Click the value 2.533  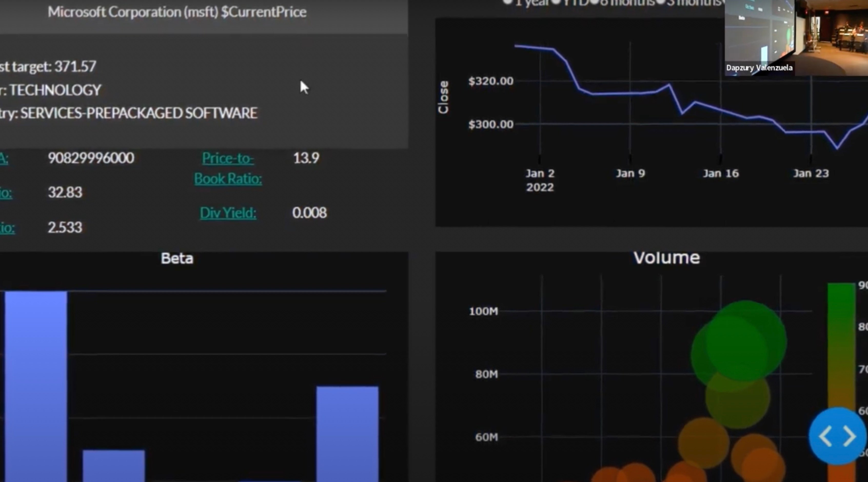[65, 228]
